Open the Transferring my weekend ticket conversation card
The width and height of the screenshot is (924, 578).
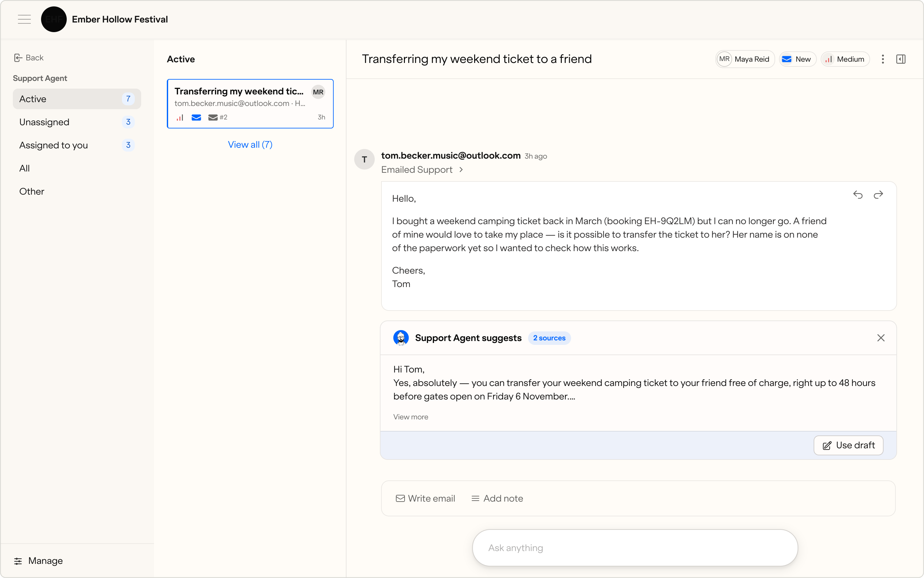pyautogui.click(x=250, y=104)
